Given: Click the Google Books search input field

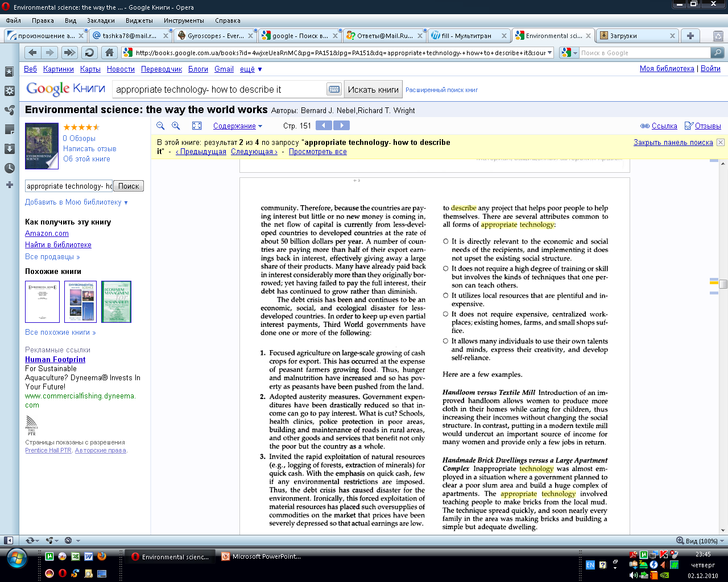Looking at the screenshot, I should 220,89.
